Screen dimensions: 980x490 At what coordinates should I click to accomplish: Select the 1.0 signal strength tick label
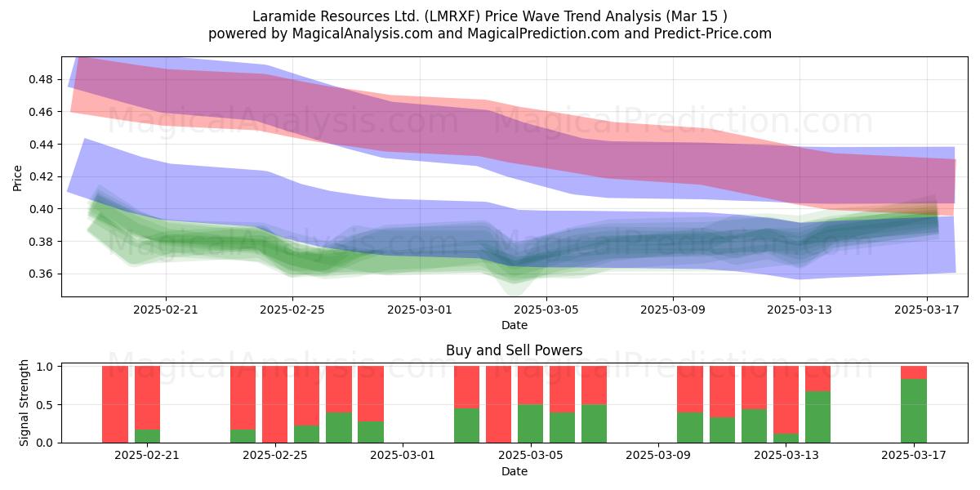(45, 367)
